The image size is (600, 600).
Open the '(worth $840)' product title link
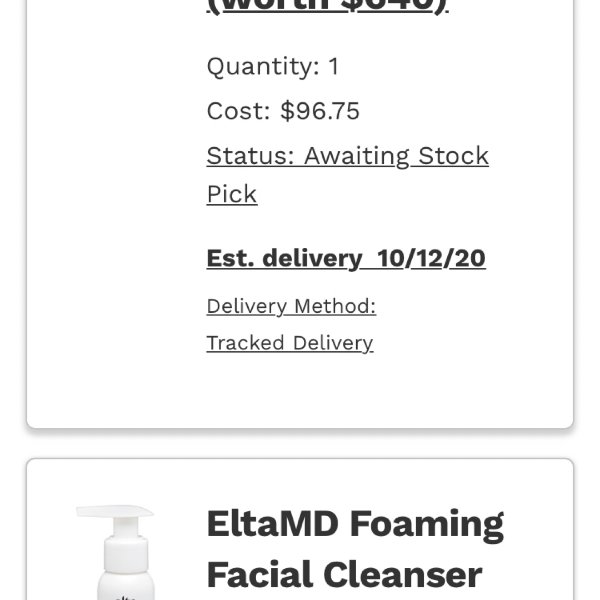[x=328, y=6]
